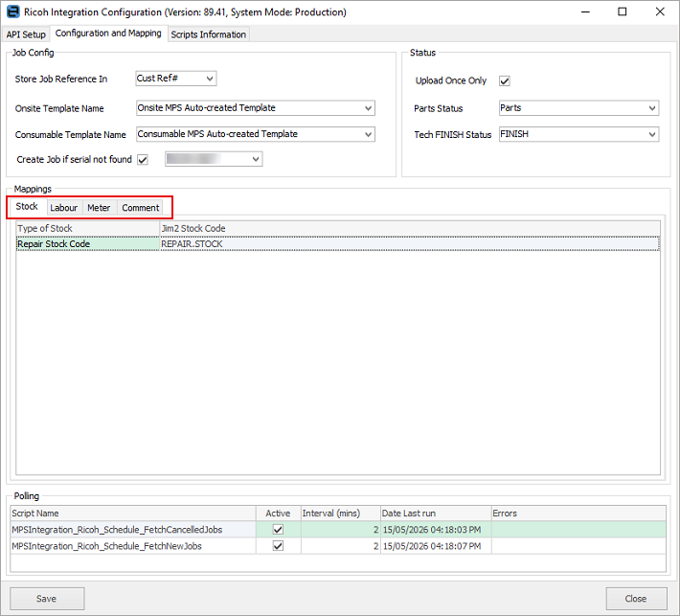Switch to the Labour mappings tab
The image size is (680, 616).
click(64, 208)
